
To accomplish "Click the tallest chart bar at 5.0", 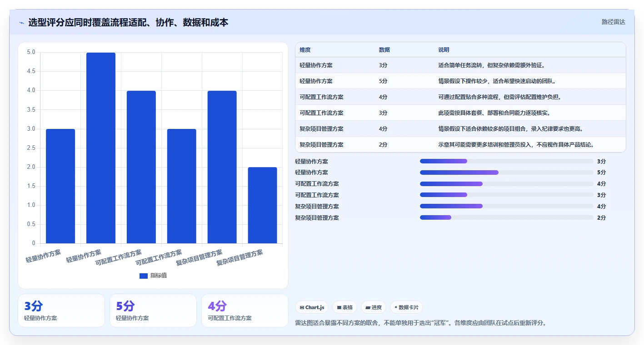I will (101, 148).
